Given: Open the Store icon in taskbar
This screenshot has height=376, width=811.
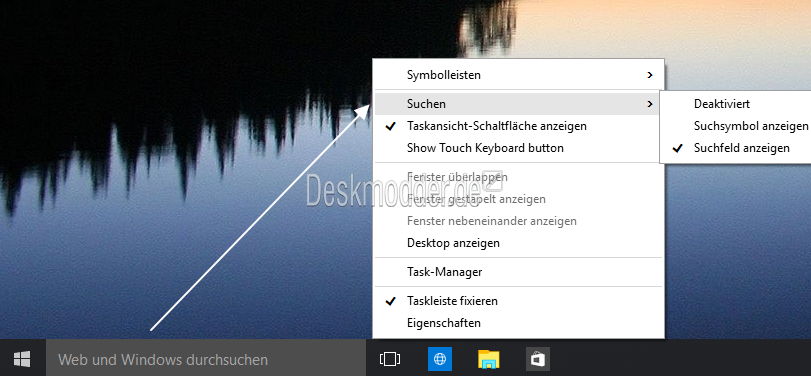Looking at the screenshot, I should pyautogui.click(x=538, y=359).
